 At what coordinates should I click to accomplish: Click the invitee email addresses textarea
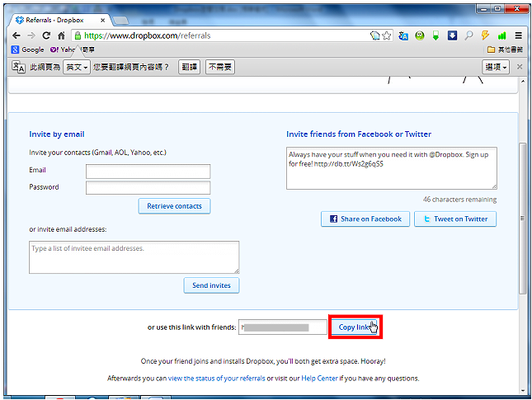coord(134,257)
